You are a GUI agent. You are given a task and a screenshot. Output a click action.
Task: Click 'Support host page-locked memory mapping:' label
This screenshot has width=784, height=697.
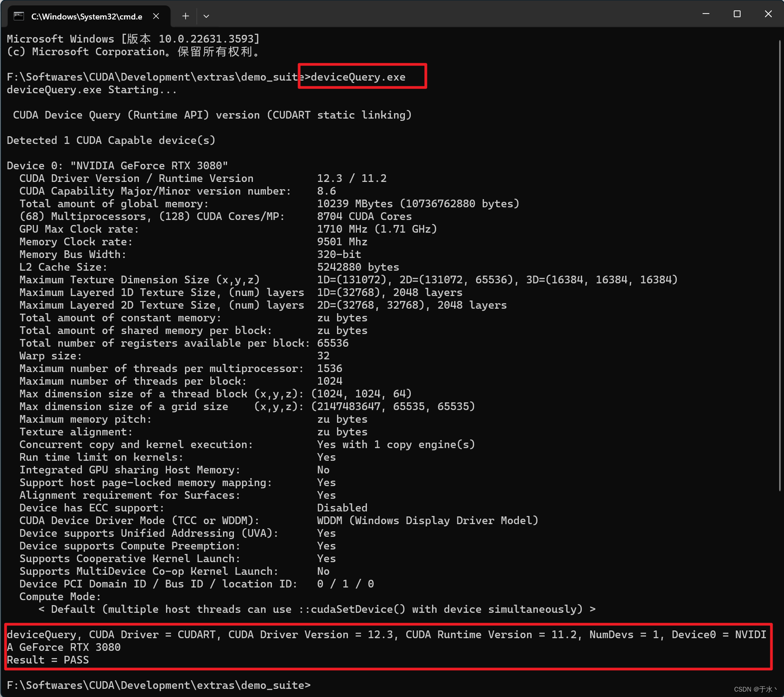146,482
